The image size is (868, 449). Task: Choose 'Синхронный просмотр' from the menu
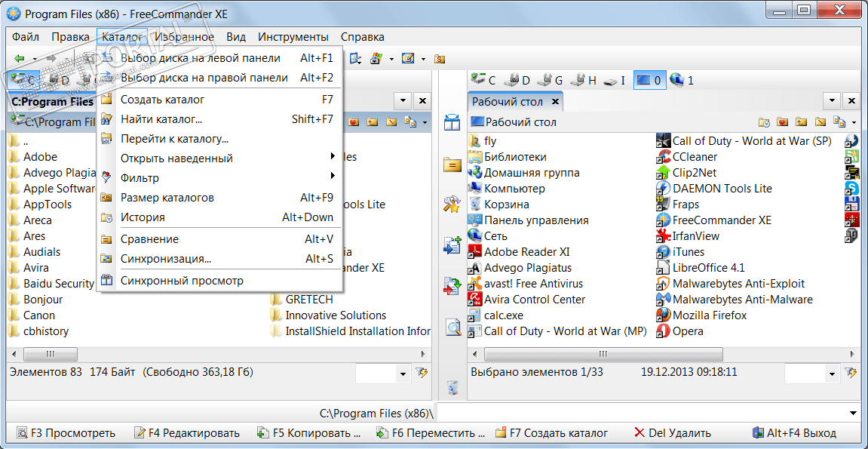pos(219,281)
